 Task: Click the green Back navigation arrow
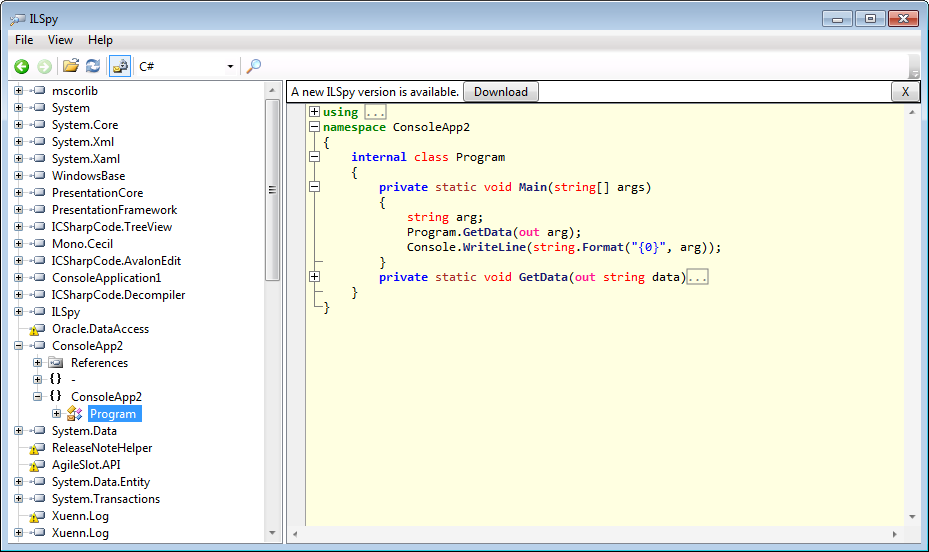tap(22, 66)
